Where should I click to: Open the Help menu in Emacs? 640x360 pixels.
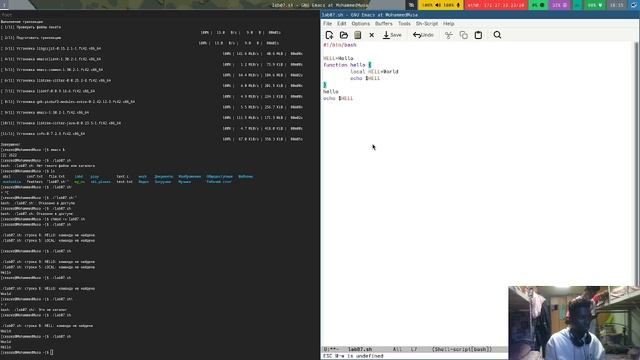[x=449, y=24]
